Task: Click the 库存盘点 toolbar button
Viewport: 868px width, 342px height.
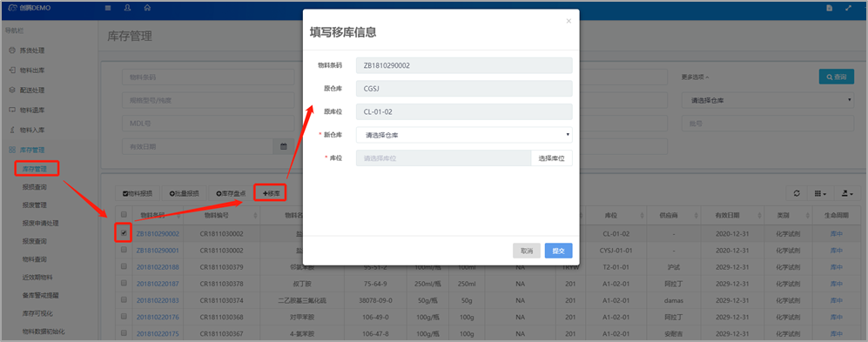Action: coord(231,193)
